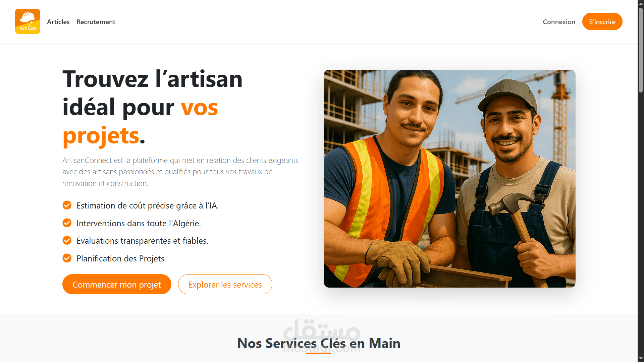Start with Commencer mon projet button

click(x=117, y=284)
